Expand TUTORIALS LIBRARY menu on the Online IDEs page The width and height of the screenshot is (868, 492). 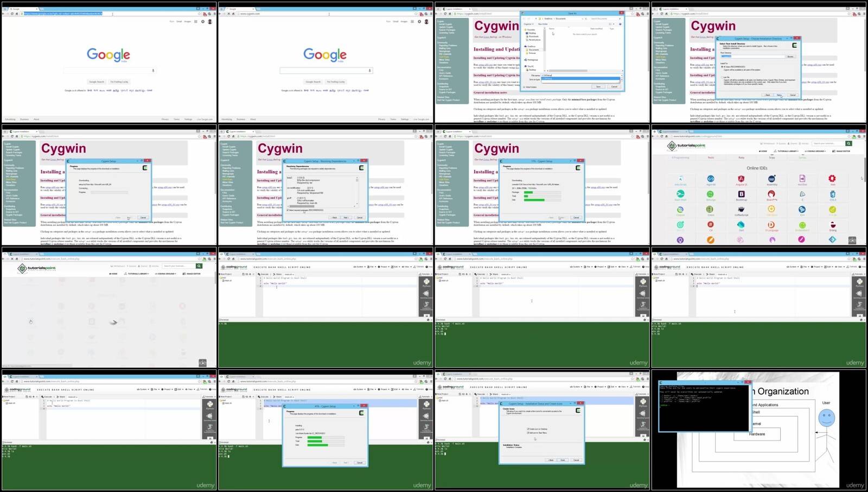(x=787, y=151)
